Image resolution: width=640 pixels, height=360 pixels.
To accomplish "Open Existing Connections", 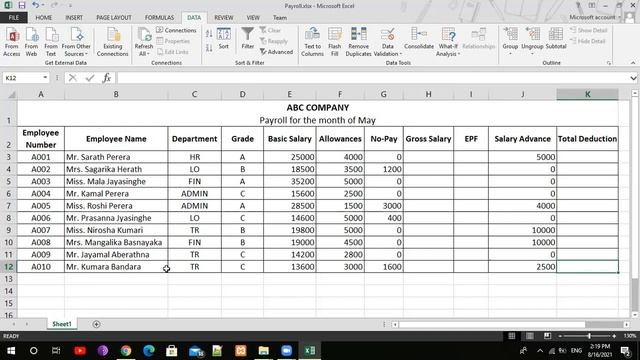I will click(x=113, y=42).
